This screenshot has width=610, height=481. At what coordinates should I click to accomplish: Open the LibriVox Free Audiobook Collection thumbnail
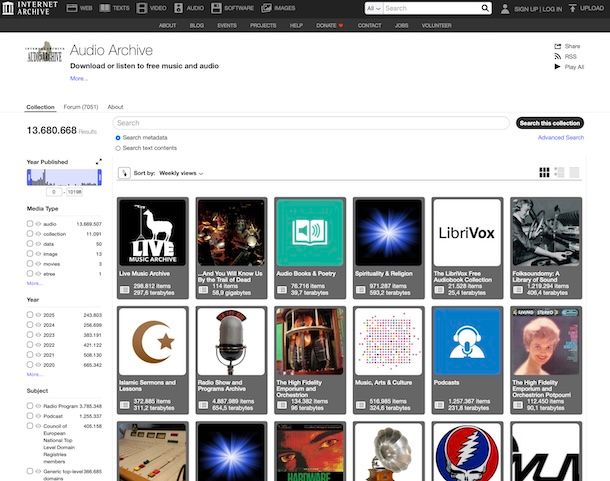[x=467, y=233]
